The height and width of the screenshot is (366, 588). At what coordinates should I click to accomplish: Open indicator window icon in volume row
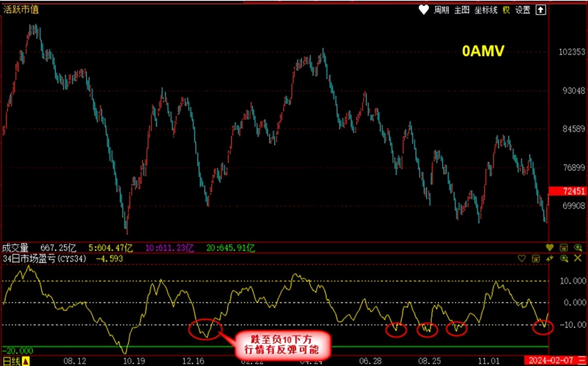coord(564,247)
